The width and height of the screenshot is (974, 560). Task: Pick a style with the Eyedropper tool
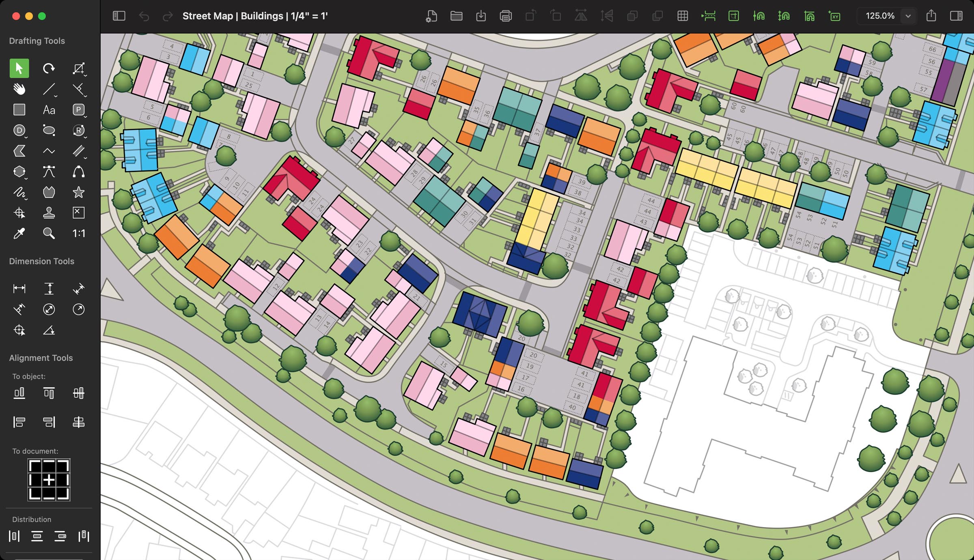click(19, 233)
